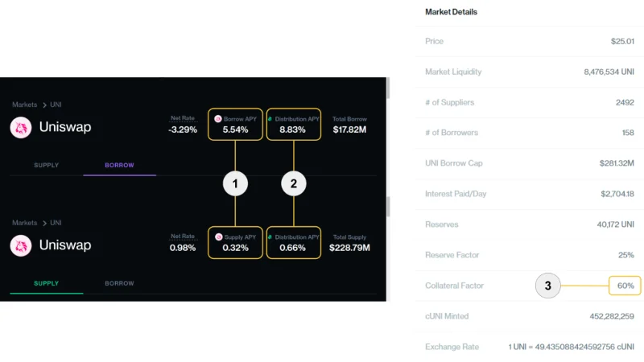The image size is (644, 362).
Task: Click the Uniswap logo in the bottom panel
Action: tap(21, 245)
